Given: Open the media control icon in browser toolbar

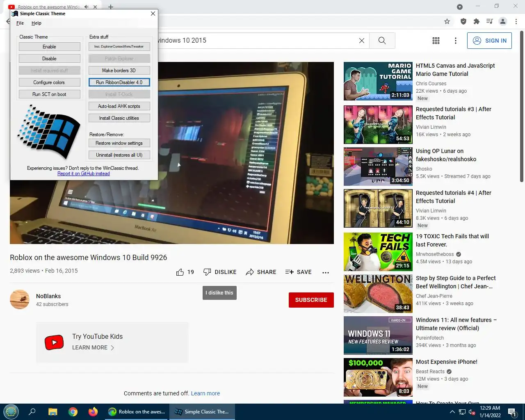Looking at the screenshot, I should tap(489, 21).
